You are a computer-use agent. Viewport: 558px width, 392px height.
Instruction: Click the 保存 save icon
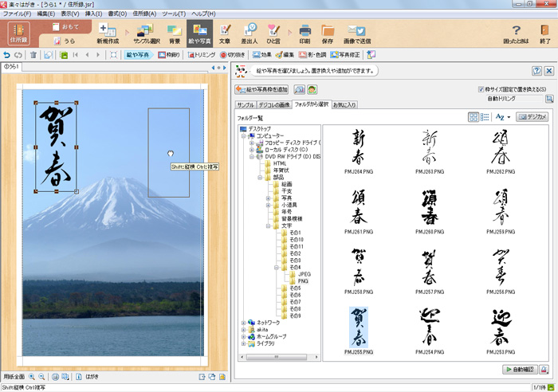(x=328, y=33)
